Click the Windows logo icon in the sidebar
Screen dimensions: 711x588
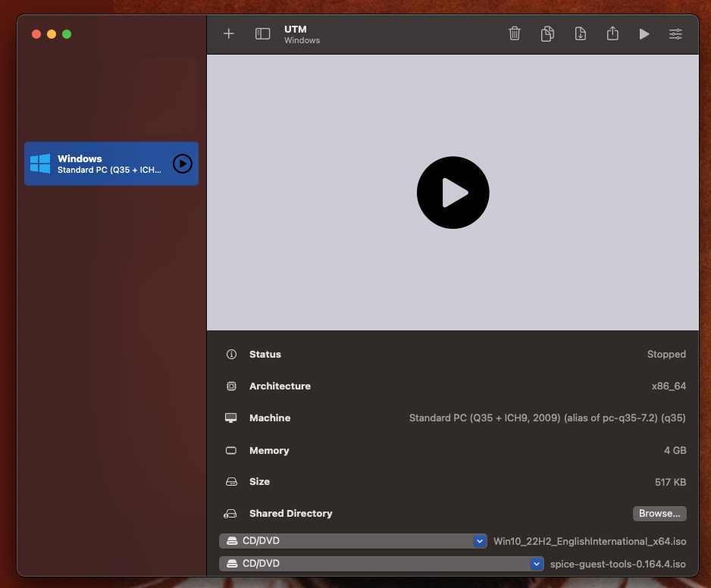pos(40,164)
